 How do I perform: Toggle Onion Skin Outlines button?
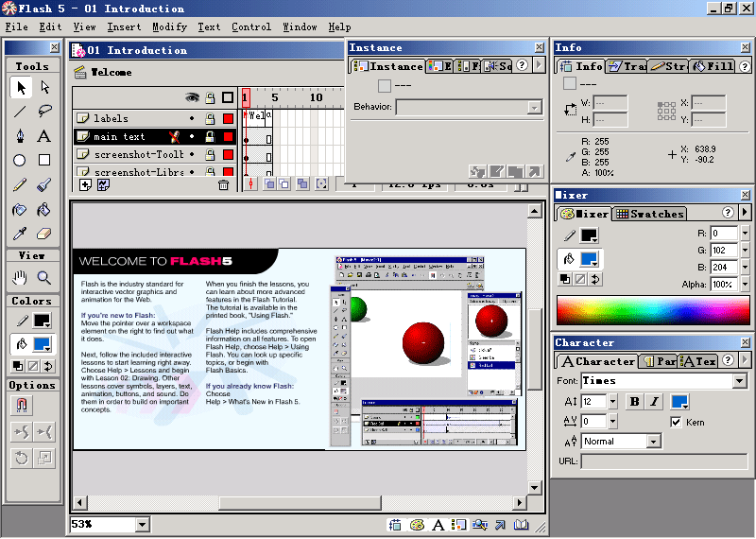284,183
